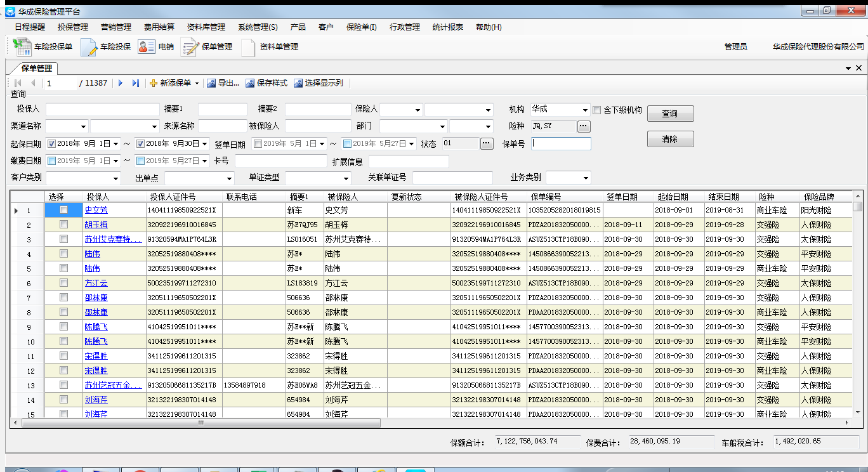Screen dimensions: 868x472
Task: Tick the selection checkbox for 史文芳 row
Action: point(63,210)
